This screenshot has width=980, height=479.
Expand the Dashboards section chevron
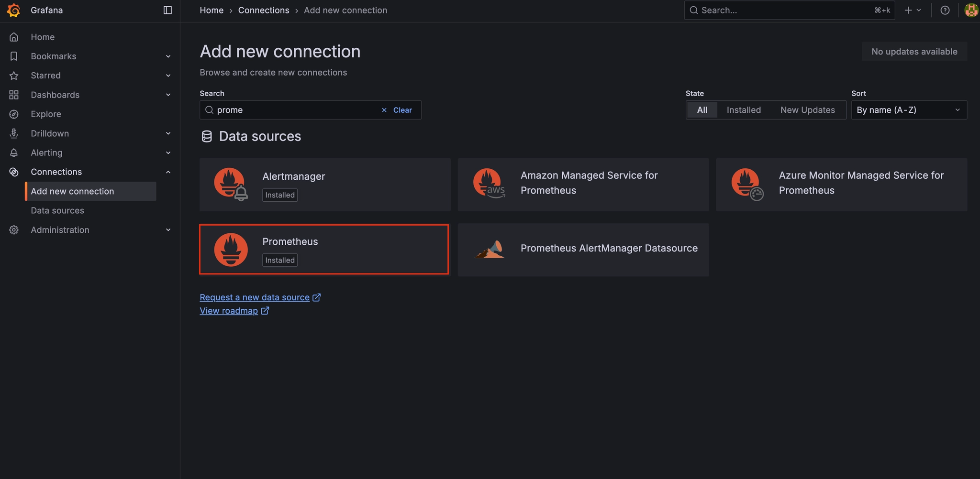168,95
